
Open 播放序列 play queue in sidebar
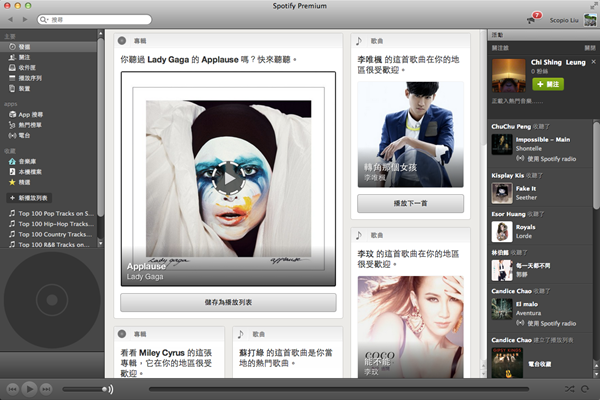(31, 77)
